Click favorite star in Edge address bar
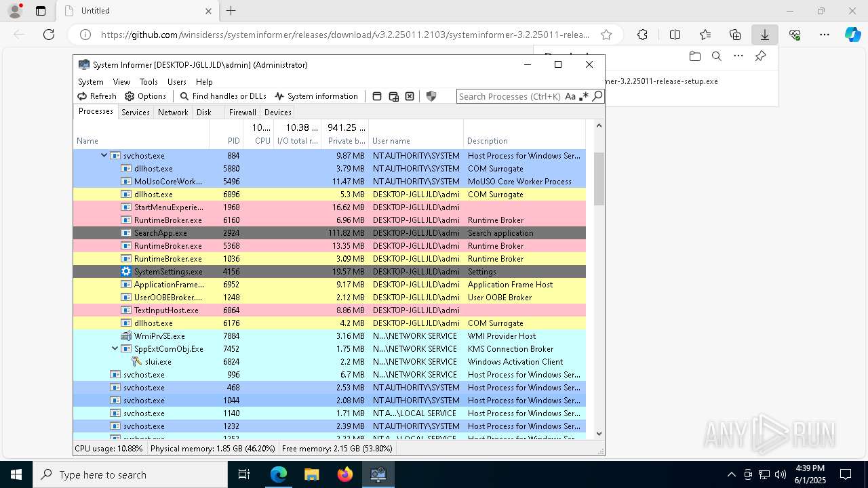The image size is (868, 488). pyautogui.click(x=606, y=35)
